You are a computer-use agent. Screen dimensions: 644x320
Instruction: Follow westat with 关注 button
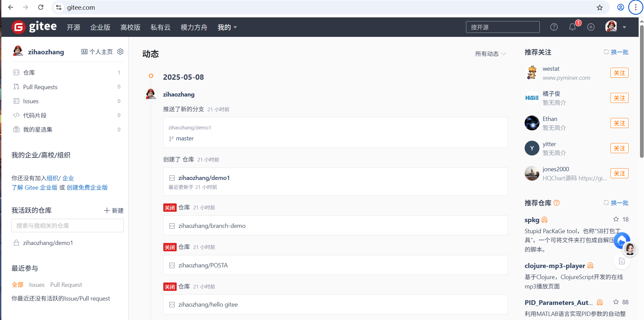(619, 73)
